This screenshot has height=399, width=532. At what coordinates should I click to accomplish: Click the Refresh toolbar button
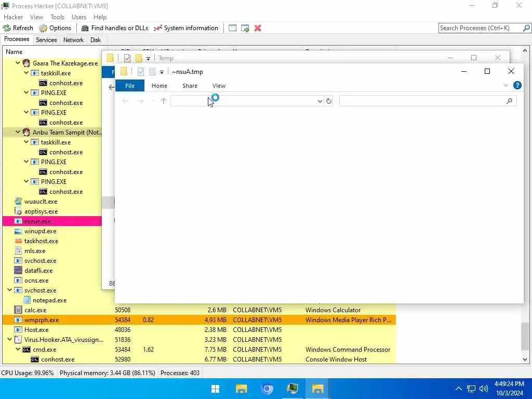(x=18, y=28)
